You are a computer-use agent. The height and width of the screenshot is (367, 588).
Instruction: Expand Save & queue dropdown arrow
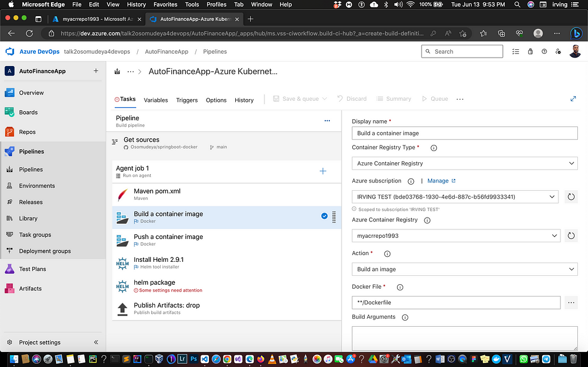click(x=325, y=99)
